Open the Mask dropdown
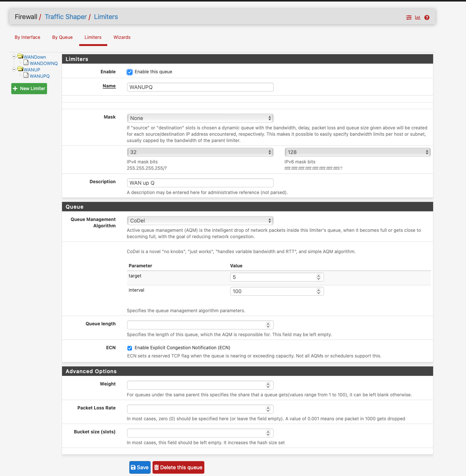 (x=200, y=118)
